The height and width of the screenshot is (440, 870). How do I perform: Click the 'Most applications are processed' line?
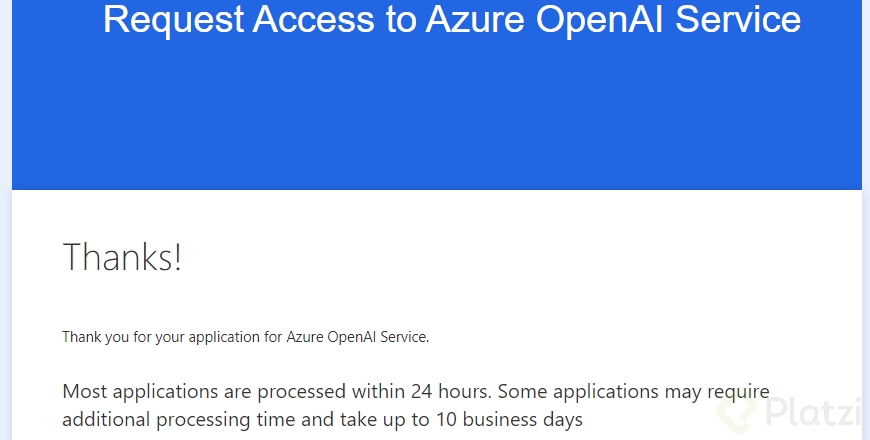click(415, 390)
